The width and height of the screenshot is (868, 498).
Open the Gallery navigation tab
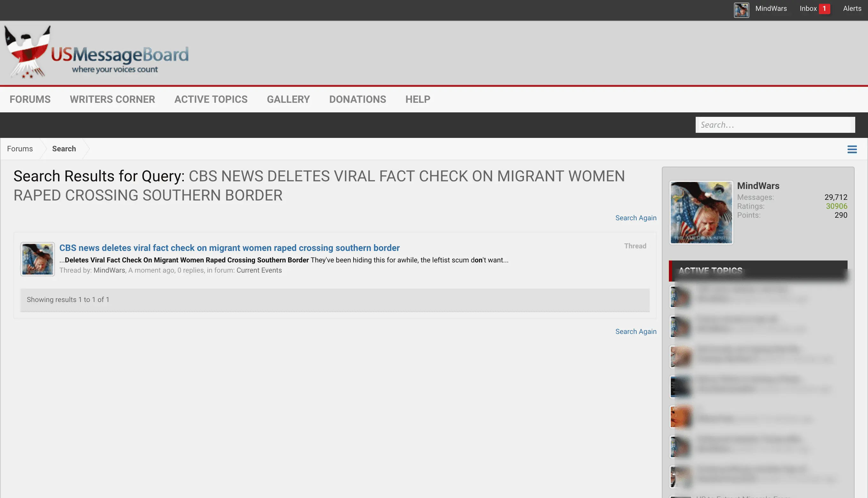click(x=288, y=99)
